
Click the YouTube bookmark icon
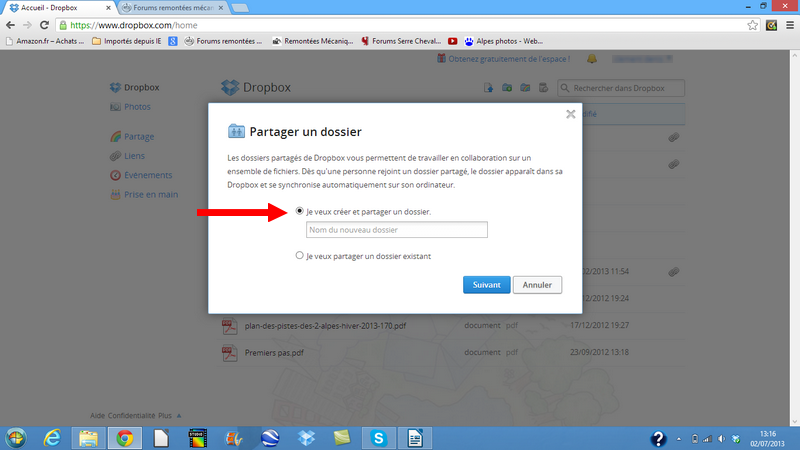pos(453,41)
